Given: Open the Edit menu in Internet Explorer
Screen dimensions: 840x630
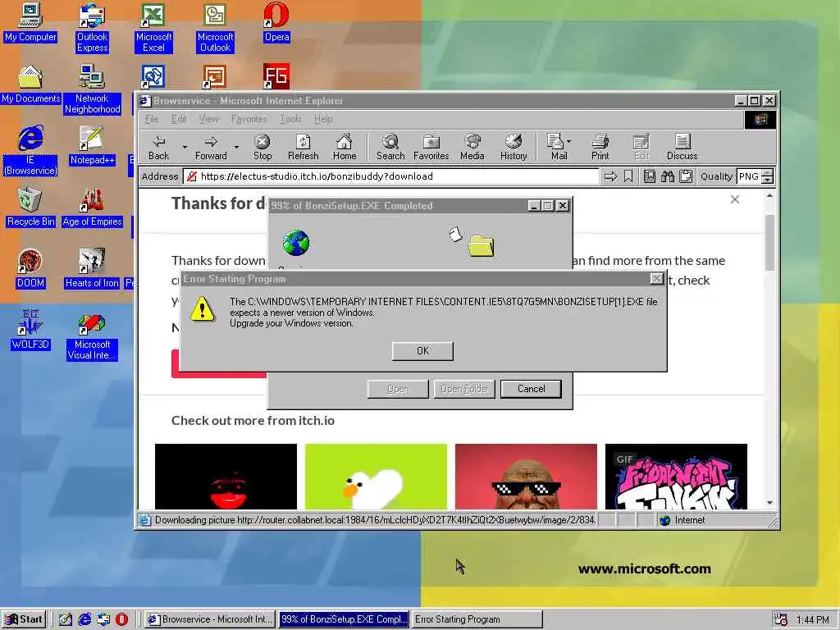Looking at the screenshot, I should click(x=178, y=119).
